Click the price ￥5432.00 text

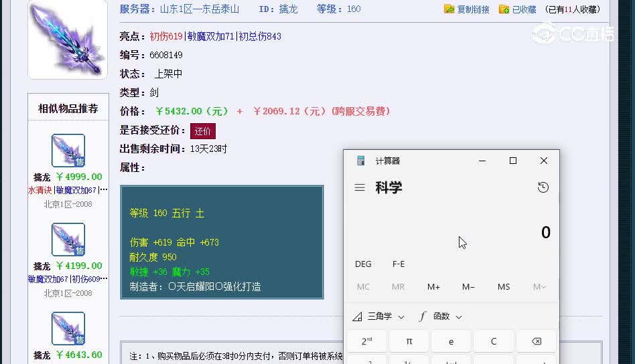pyautogui.click(x=192, y=111)
